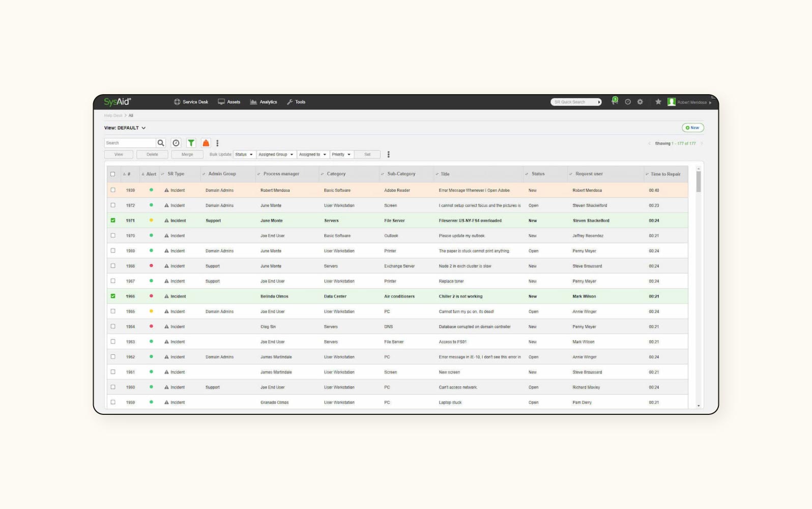Sort by SR Type column header
812x509 pixels.
coord(176,174)
